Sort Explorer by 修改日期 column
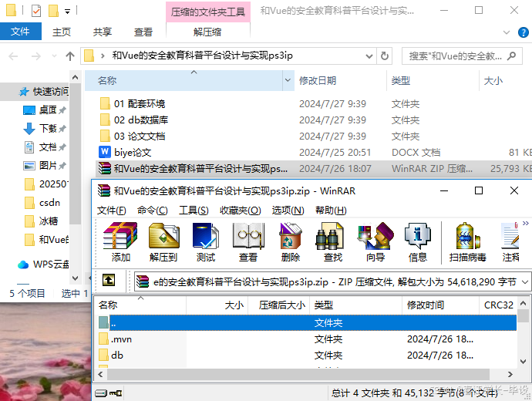 pyautogui.click(x=340, y=80)
